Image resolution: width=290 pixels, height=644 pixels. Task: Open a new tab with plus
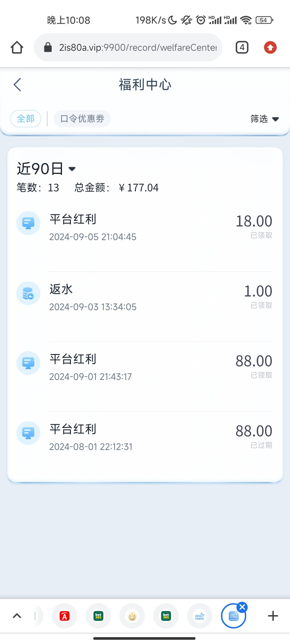273,616
